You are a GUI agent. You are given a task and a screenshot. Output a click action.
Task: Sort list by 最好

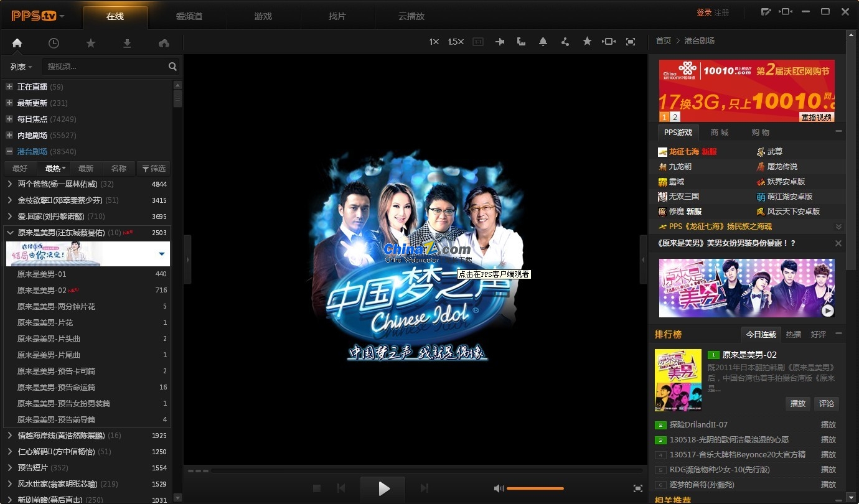20,168
